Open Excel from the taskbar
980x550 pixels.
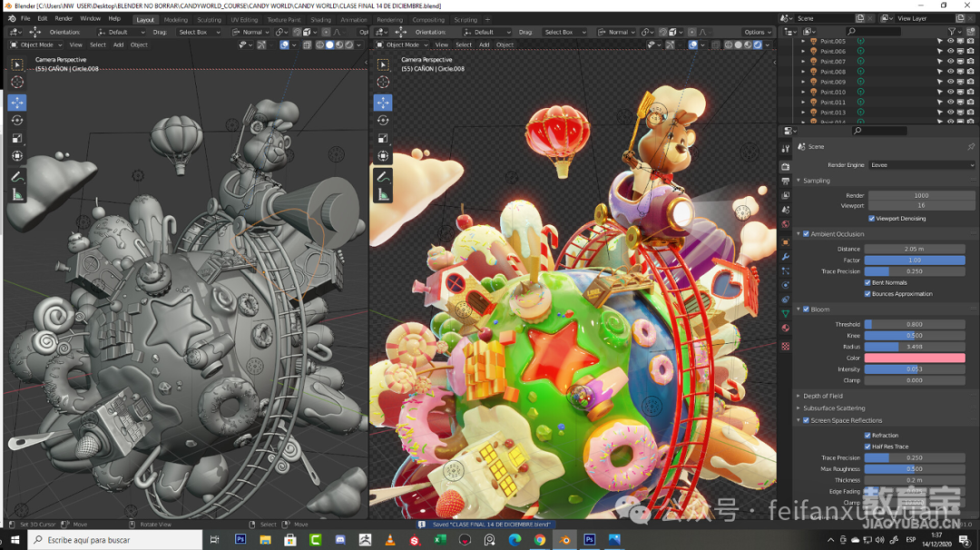(x=440, y=539)
